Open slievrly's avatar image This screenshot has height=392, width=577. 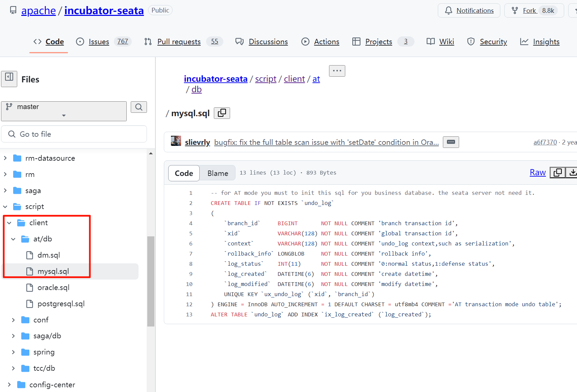176,141
